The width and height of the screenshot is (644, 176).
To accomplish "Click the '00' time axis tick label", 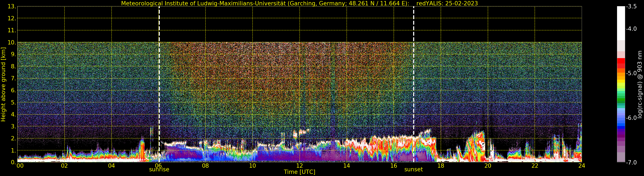I will click(x=20, y=166).
